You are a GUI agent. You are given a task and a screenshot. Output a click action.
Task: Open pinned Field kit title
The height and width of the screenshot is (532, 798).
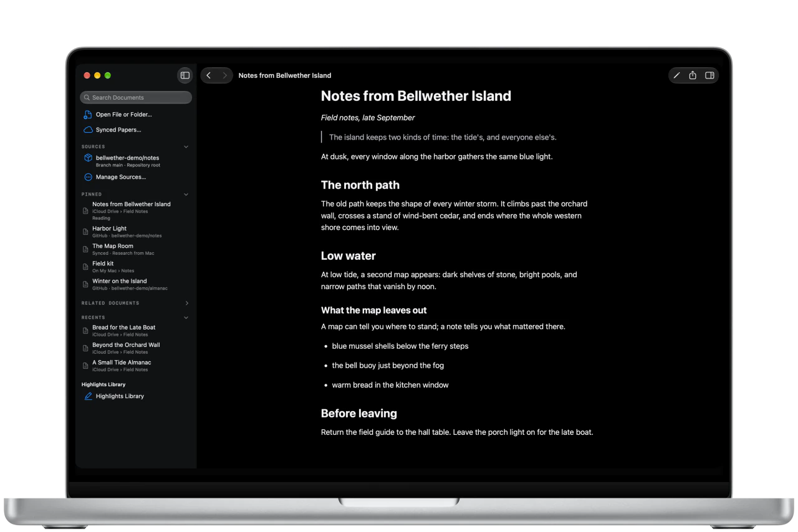point(103,264)
